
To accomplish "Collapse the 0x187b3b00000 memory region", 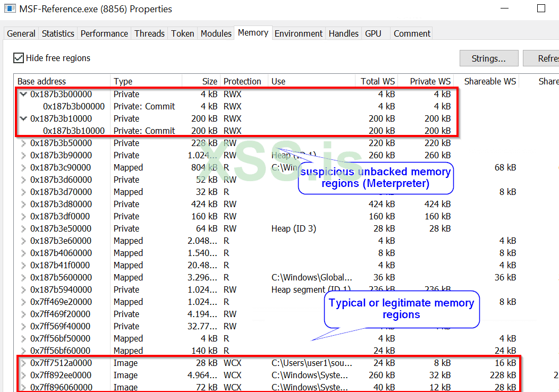I will click(x=23, y=95).
